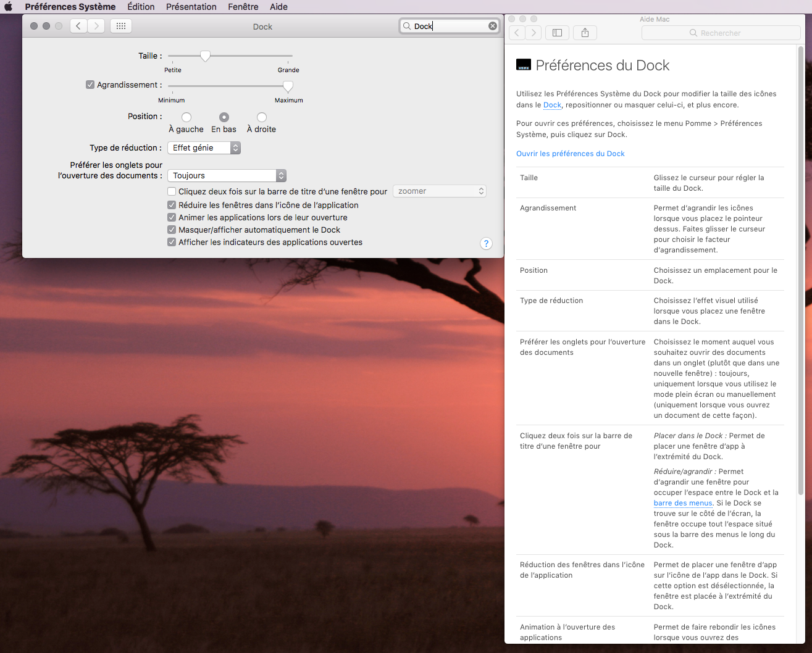This screenshot has height=653, width=812.
Task: Go forward in Aide Mac window
Action: (534, 33)
